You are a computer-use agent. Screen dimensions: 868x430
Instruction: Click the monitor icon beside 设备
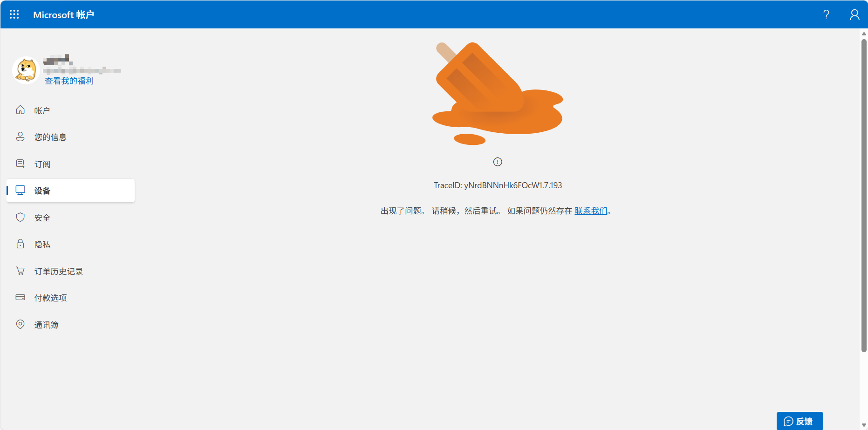point(21,190)
